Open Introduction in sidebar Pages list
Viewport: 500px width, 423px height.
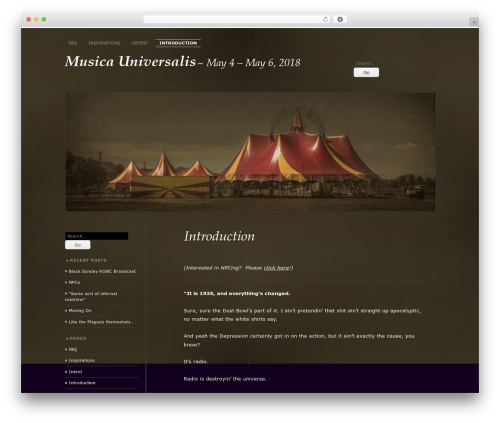[x=82, y=383]
